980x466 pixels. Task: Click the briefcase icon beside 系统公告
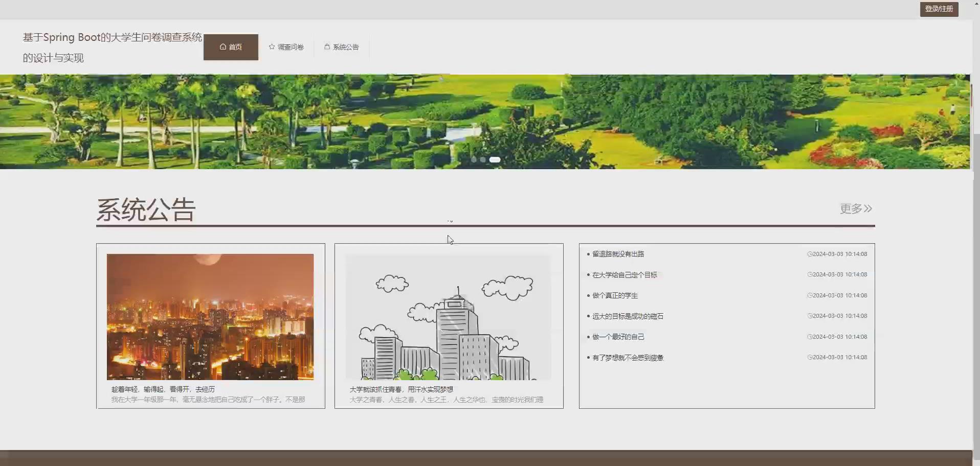point(327,46)
